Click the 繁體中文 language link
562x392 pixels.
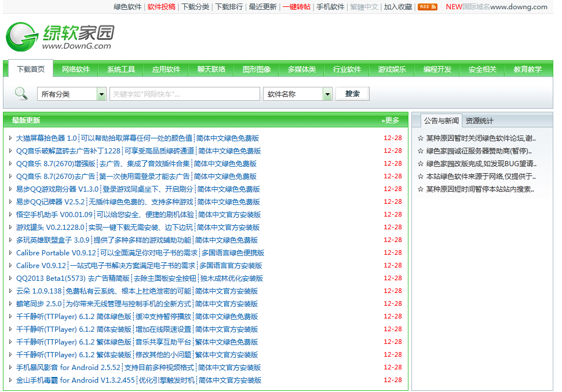364,7
